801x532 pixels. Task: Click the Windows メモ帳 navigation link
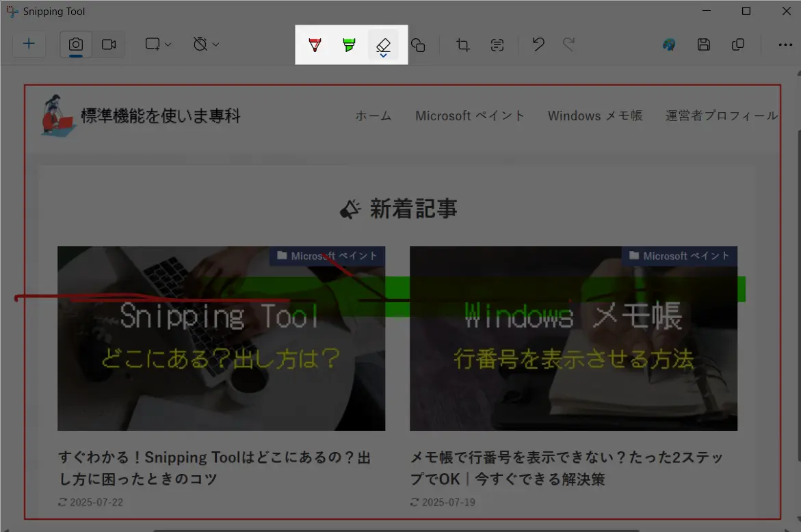click(595, 116)
